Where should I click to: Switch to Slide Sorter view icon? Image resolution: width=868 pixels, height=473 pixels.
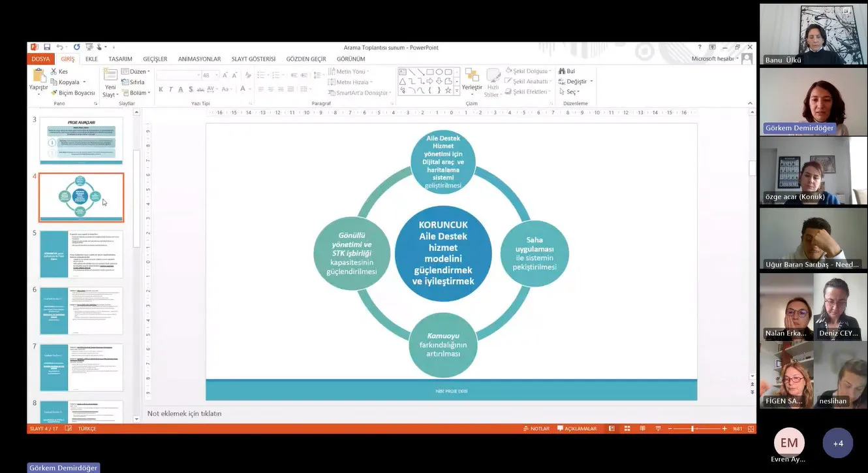[x=627, y=429]
